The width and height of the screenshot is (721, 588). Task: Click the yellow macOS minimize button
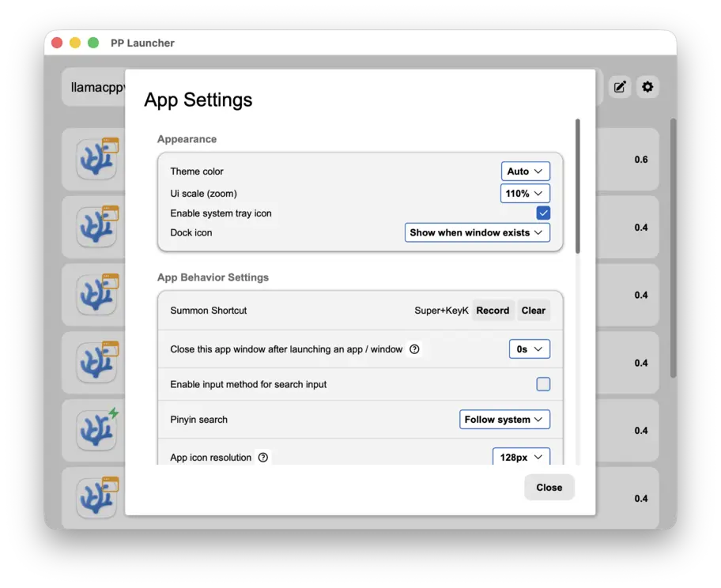[x=75, y=43]
